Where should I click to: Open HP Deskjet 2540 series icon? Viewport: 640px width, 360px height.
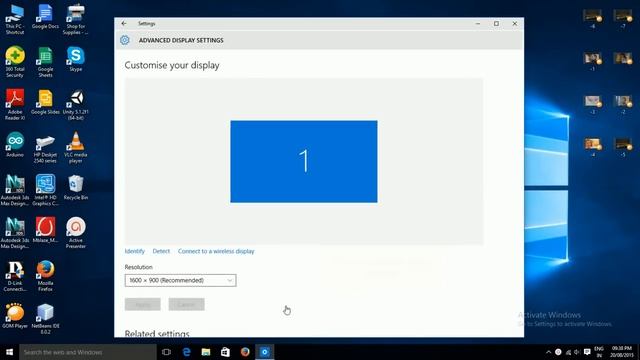[45, 148]
